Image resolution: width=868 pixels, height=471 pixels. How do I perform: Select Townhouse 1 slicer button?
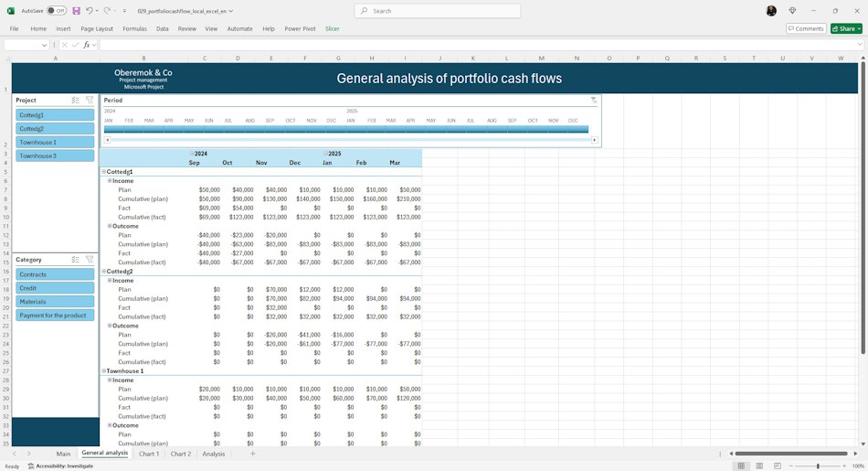tap(55, 143)
